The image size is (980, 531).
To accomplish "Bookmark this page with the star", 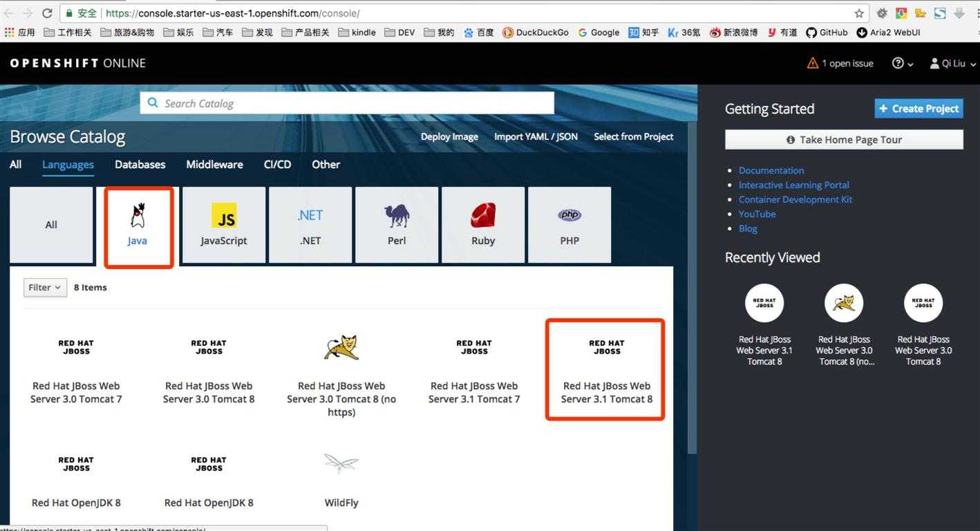I will 859,13.
